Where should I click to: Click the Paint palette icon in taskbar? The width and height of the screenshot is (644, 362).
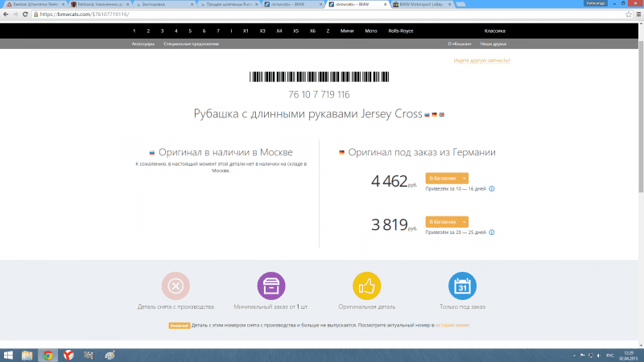pos(109,356)
